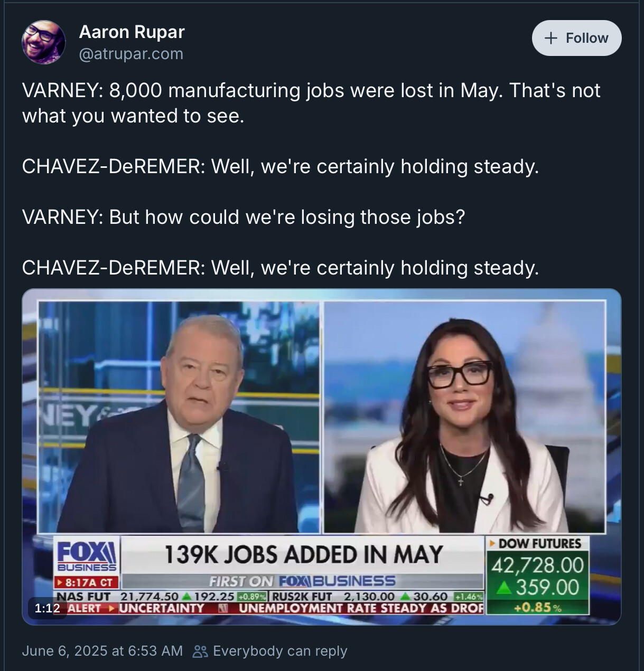
Task: Open the @atrupar.com handle link
Action: (131, 54)
